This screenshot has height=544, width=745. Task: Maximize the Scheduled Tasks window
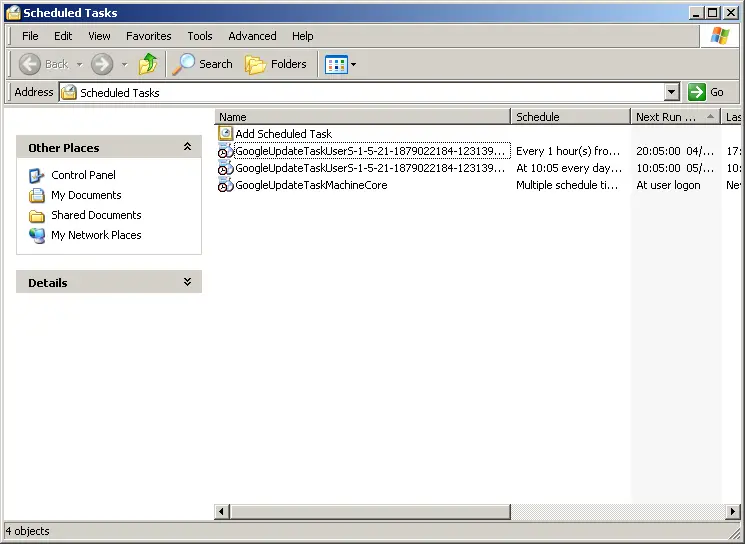coord(713,13)
